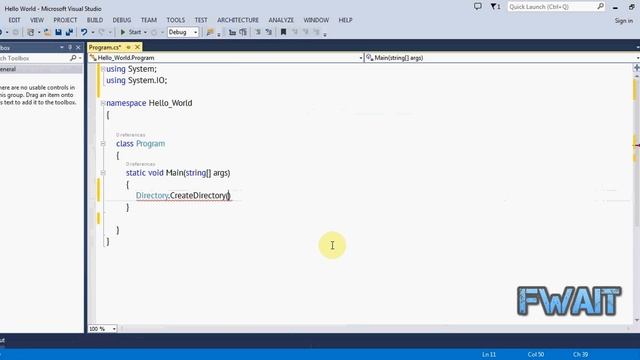Open the Debug configuration dropdown

183,32
